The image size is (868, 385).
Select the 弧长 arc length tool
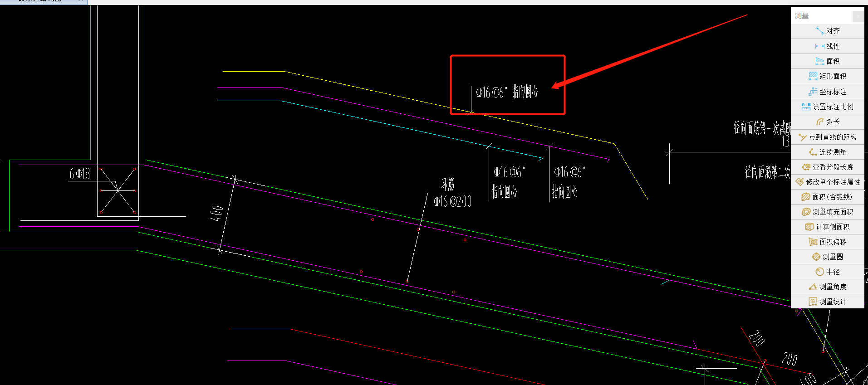tap(827, 122)
